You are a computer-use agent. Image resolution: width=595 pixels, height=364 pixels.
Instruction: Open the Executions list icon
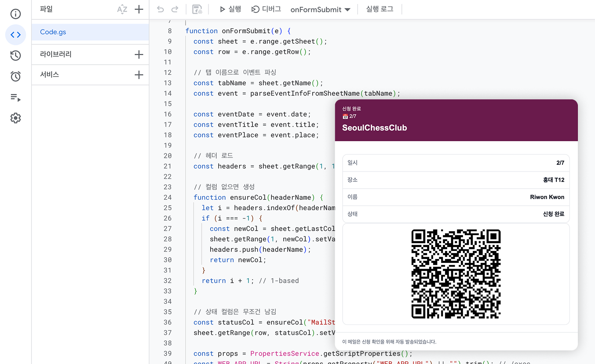point(15,97)
